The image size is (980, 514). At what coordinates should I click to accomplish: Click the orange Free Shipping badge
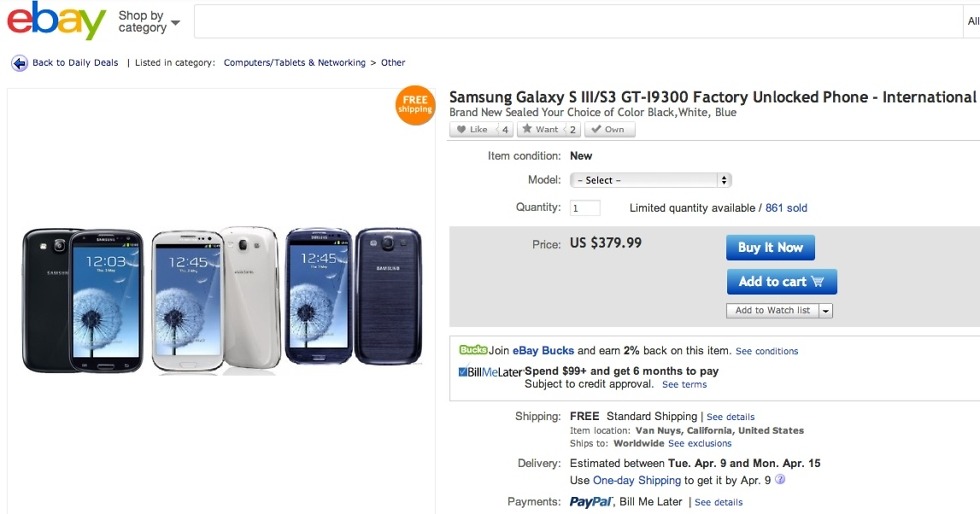point(415,105)
